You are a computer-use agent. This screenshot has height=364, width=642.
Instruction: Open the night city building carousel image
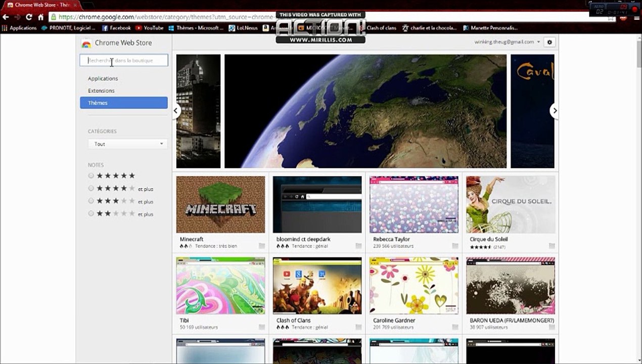tap(198, 111)
